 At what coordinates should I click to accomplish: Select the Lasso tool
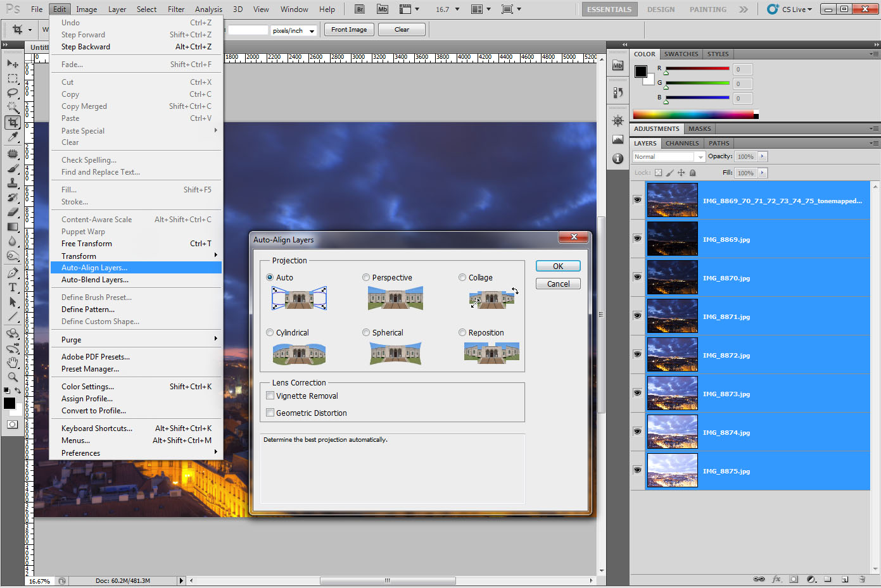coord(13,93)
